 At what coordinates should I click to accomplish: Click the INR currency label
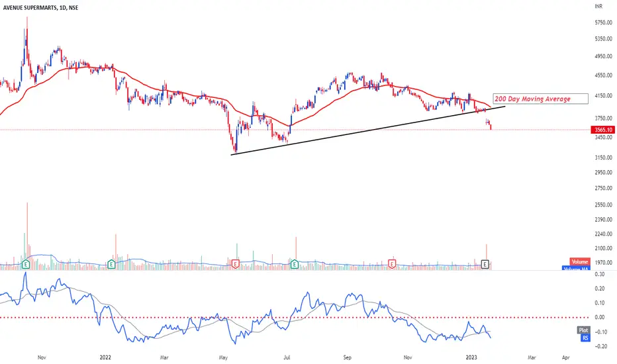tap(598, 7)
